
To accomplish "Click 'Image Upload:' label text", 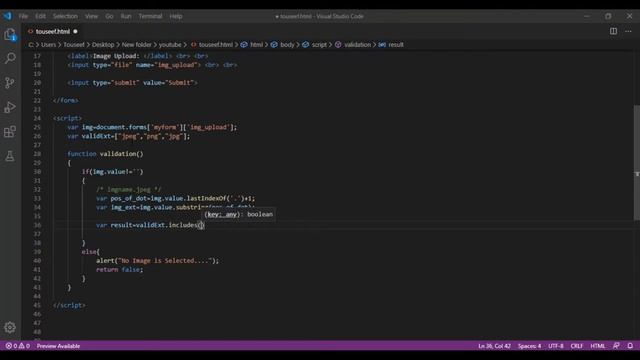I will pos(116,56).
